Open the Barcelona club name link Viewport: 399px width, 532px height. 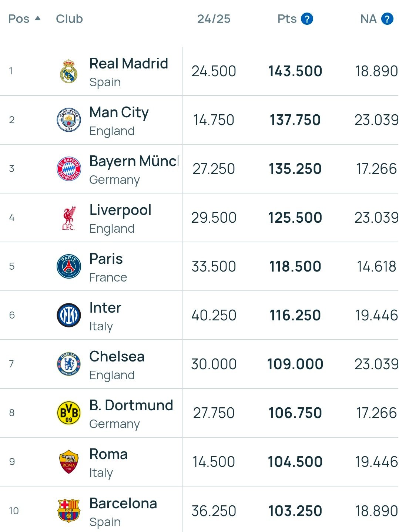(x=123, y=504)
